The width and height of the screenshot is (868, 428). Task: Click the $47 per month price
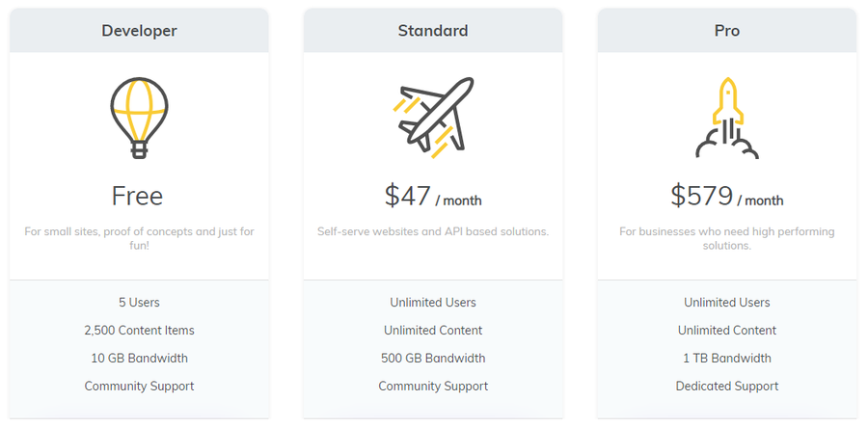pyautogui.click(x=433, y=197)
